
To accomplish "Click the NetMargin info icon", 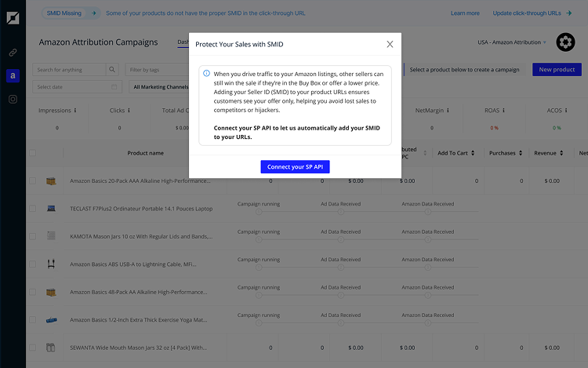I will [448, 111].
